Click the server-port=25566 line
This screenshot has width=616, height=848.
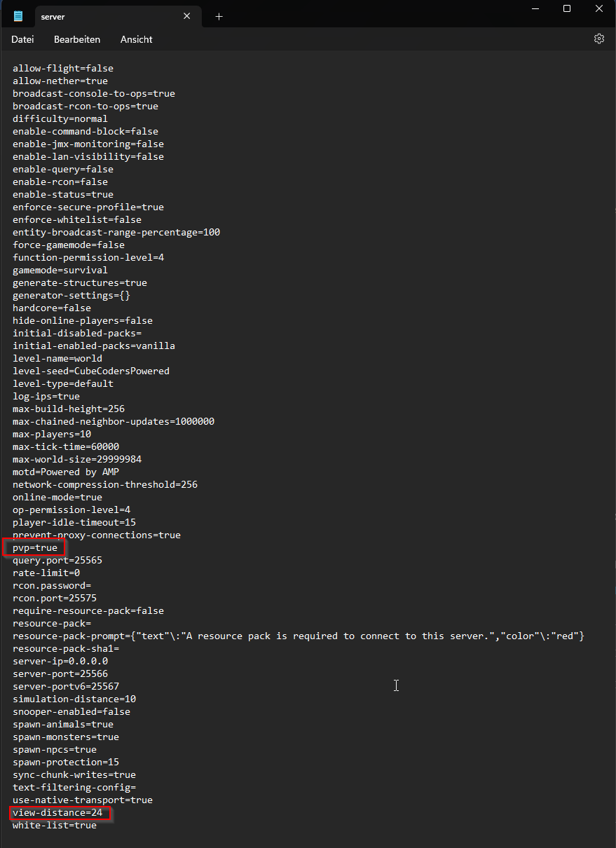60,673
